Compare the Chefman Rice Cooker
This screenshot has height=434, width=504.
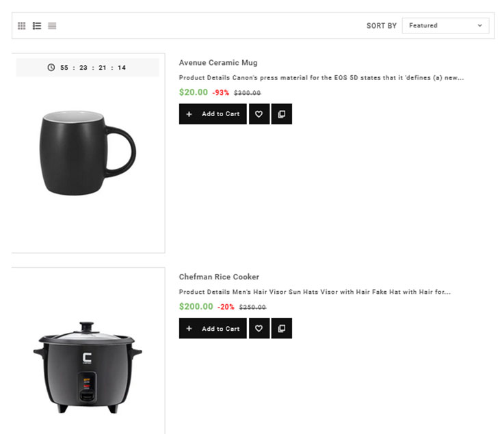point(282,329)
